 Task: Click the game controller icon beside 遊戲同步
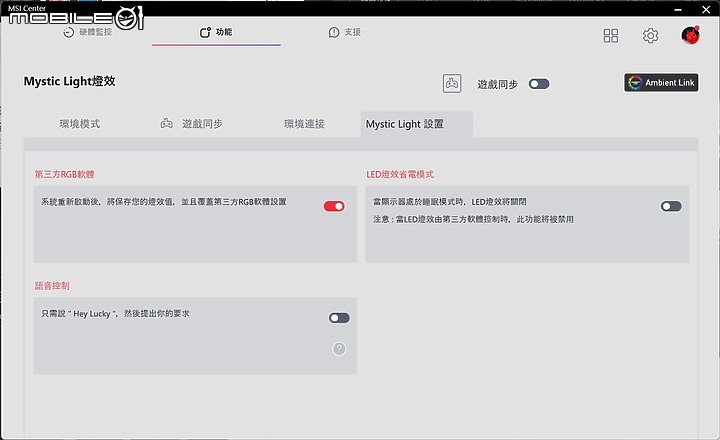[452, 84]
